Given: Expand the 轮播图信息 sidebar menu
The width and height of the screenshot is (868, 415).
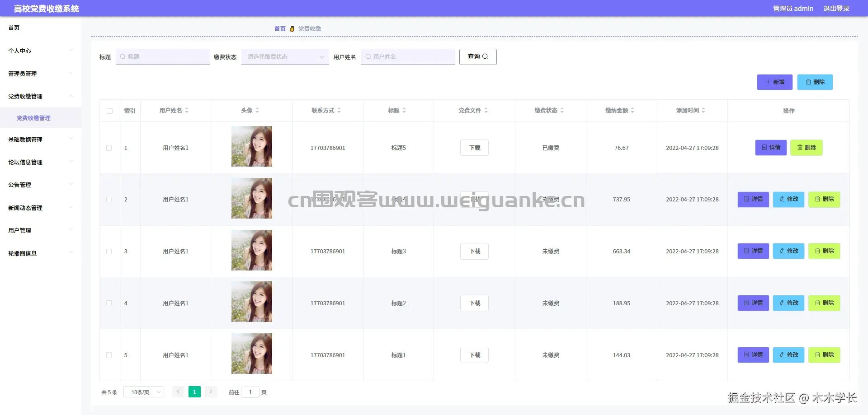Looking at the screenshot, I should [41, 253].
